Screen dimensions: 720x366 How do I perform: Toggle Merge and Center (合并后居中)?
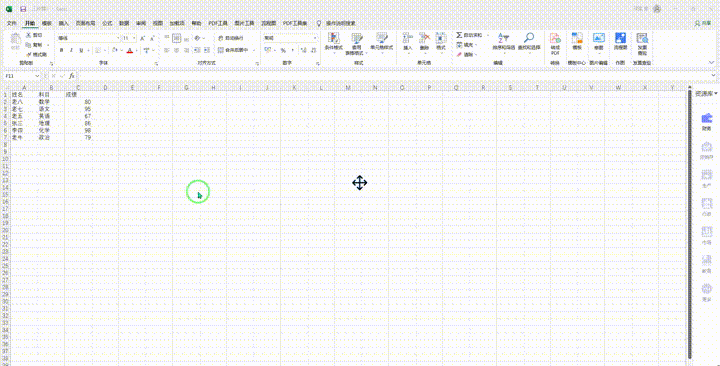pyautogui.click(x=233, y=50)
